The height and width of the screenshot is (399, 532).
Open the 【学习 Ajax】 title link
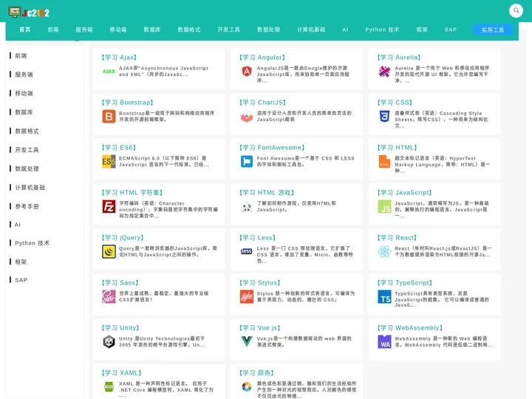click(x=119, y=58)
